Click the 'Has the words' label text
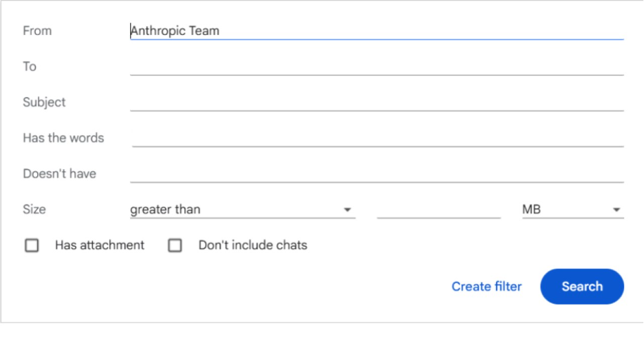Image resolution: width=644 pixels, height=339 pixels. [x=63, y=138]
